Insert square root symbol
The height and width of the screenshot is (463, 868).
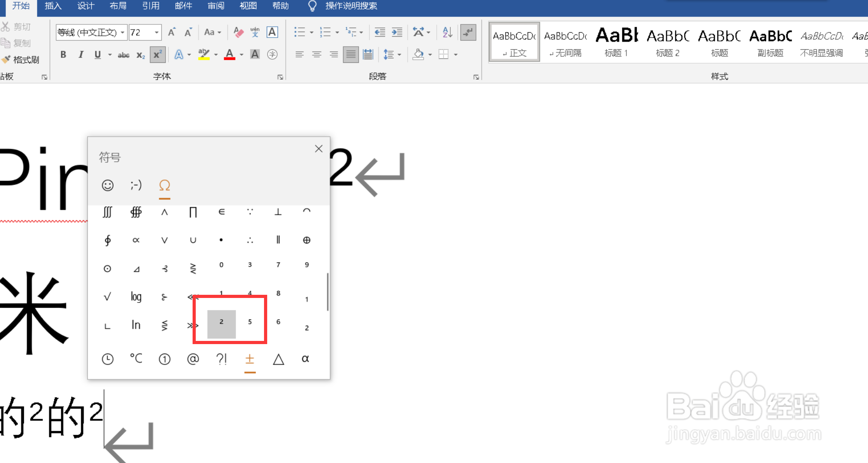(107, 297)
